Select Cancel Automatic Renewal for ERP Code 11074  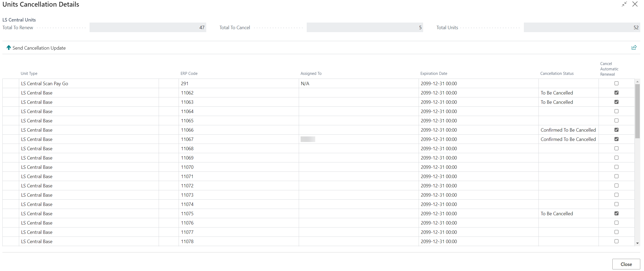tap(616, 204)
